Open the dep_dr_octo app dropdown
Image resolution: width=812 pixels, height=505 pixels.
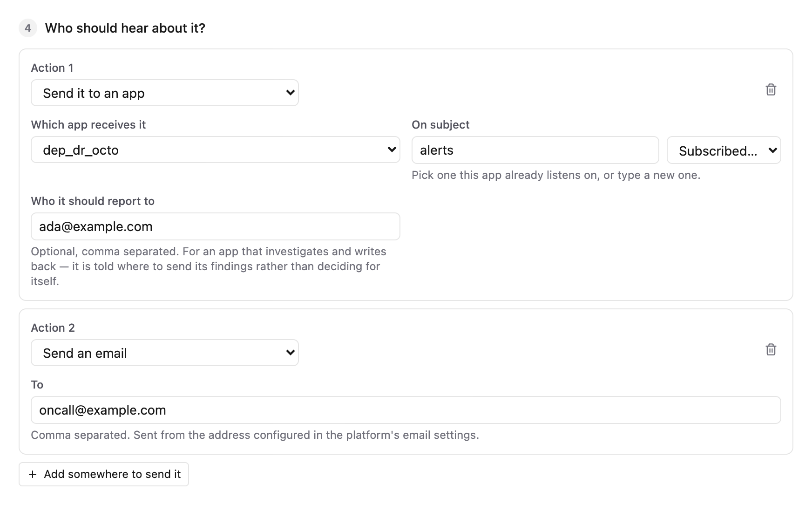click(216, 150)
